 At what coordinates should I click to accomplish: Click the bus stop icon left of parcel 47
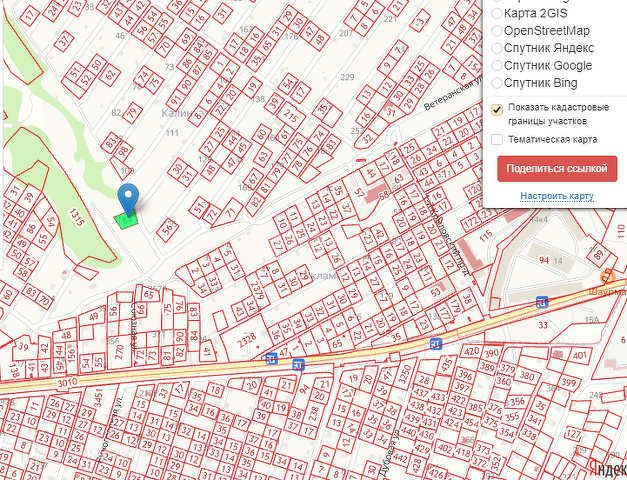point(272,358)
